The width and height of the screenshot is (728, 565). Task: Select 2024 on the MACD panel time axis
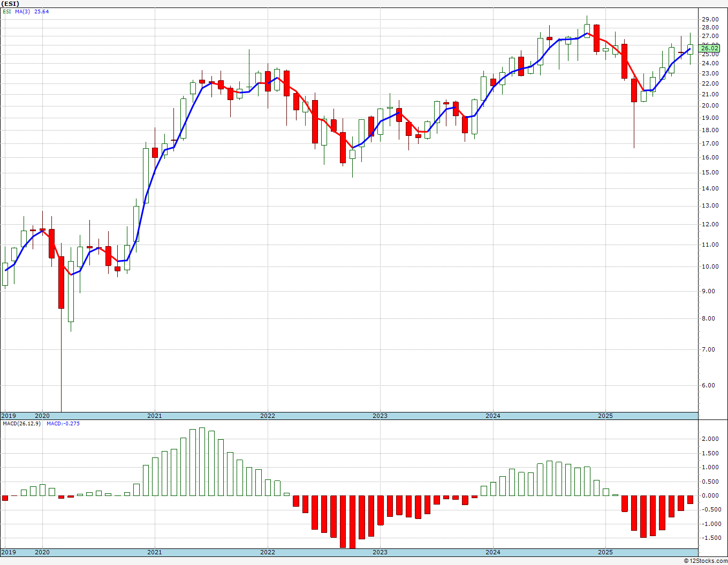point(493,552)
